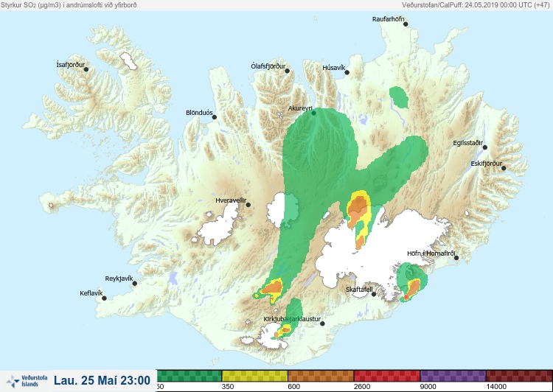
Task: Click the '14000' legend value label
Action: [x=496, y=387]
